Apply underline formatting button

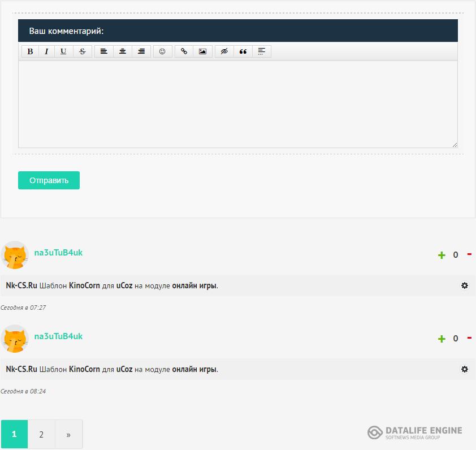tap(63, 51)
